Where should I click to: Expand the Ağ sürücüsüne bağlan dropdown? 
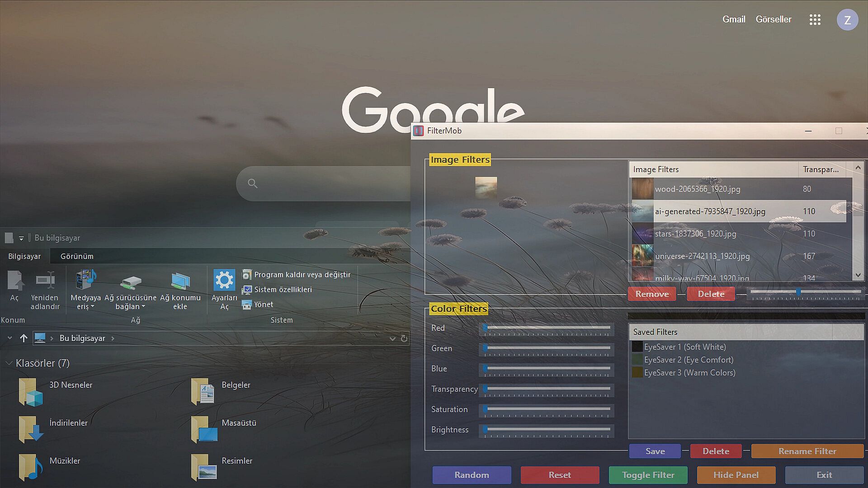tap(143, 307)
